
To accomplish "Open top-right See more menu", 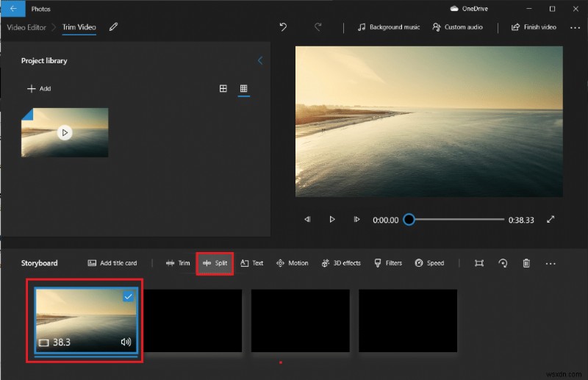I will [575, 27].
